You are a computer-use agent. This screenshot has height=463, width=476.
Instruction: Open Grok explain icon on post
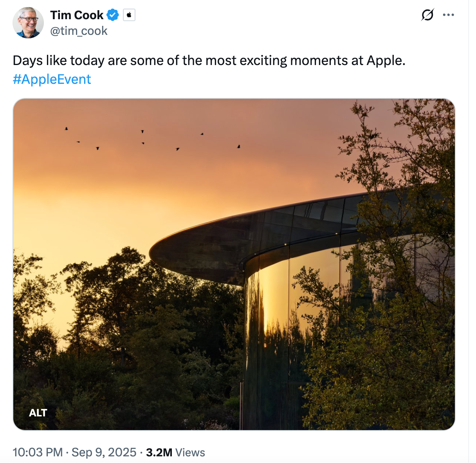coord(427,15)
